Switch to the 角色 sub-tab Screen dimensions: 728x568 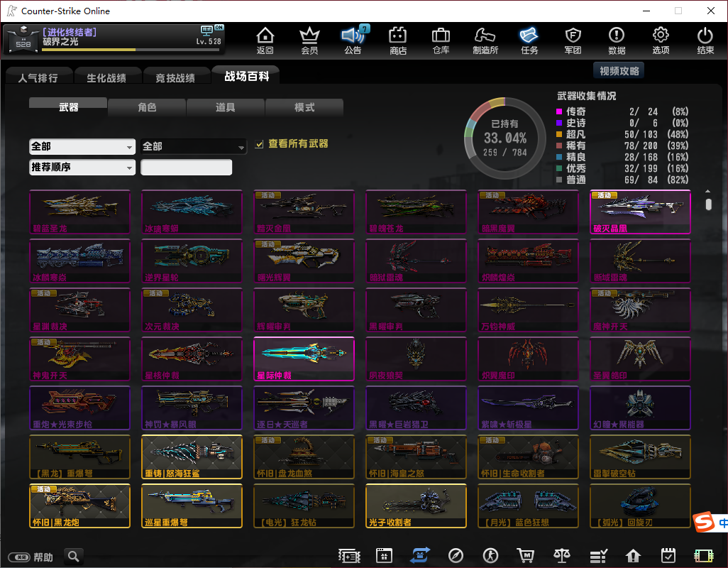pos(147,107)
